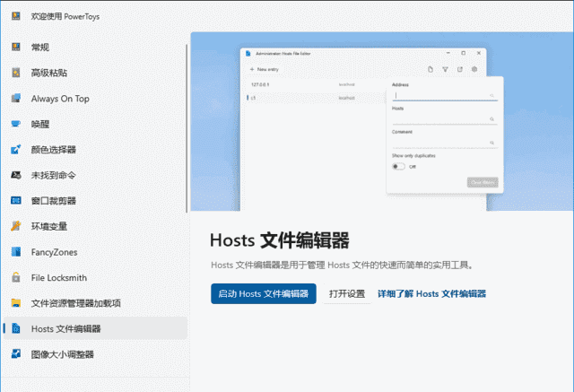
Task: Click 启动 Hosts 文件编辑器 button
Action: tap(264, 293)
